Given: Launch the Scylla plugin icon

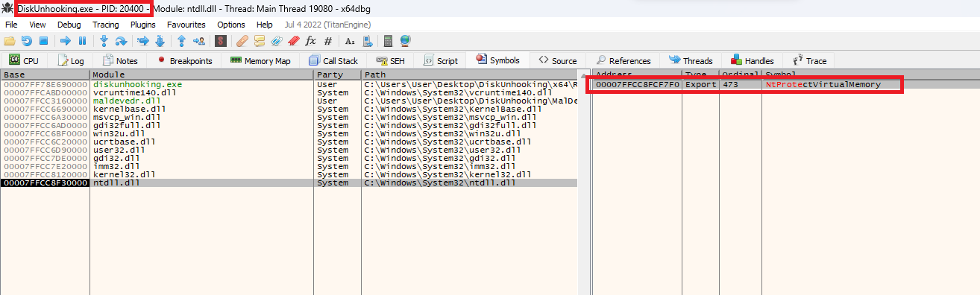Looking at the screenshot, I should 221,41.
